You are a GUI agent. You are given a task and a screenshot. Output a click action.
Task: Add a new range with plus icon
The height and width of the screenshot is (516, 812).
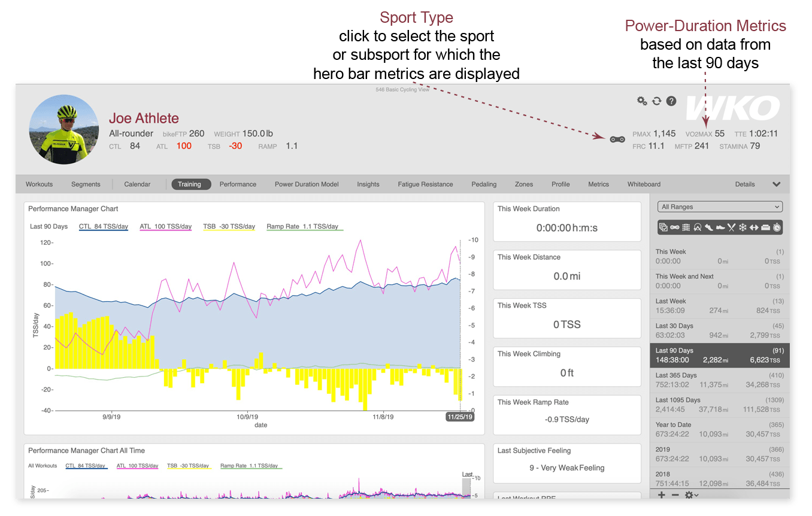pyautogui.click(x=662, y=495)
